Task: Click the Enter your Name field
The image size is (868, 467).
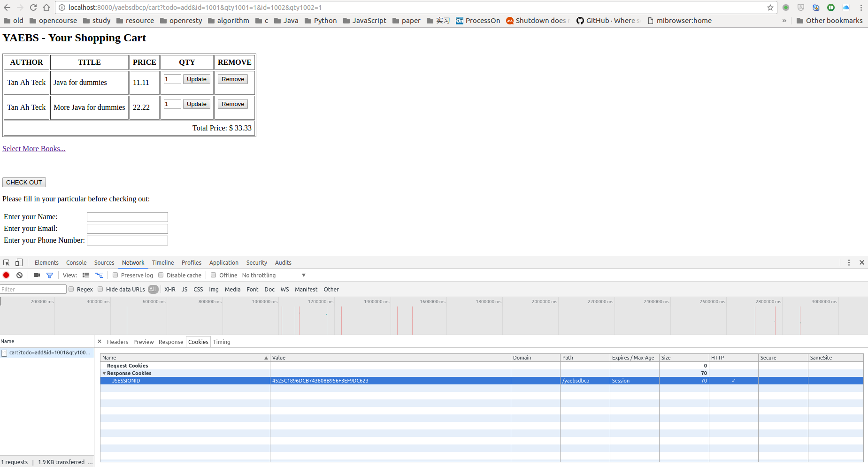Action: click(127, 217)
